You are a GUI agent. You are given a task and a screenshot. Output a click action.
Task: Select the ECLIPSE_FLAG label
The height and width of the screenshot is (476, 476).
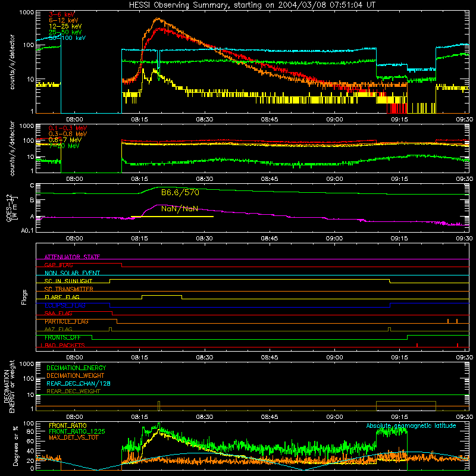pos(65,305)
